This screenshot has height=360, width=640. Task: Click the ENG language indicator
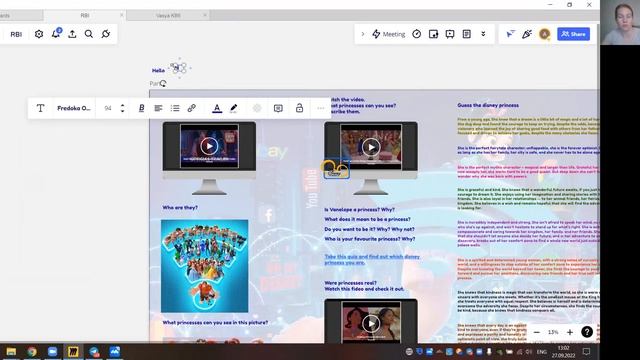click(541, 352)
